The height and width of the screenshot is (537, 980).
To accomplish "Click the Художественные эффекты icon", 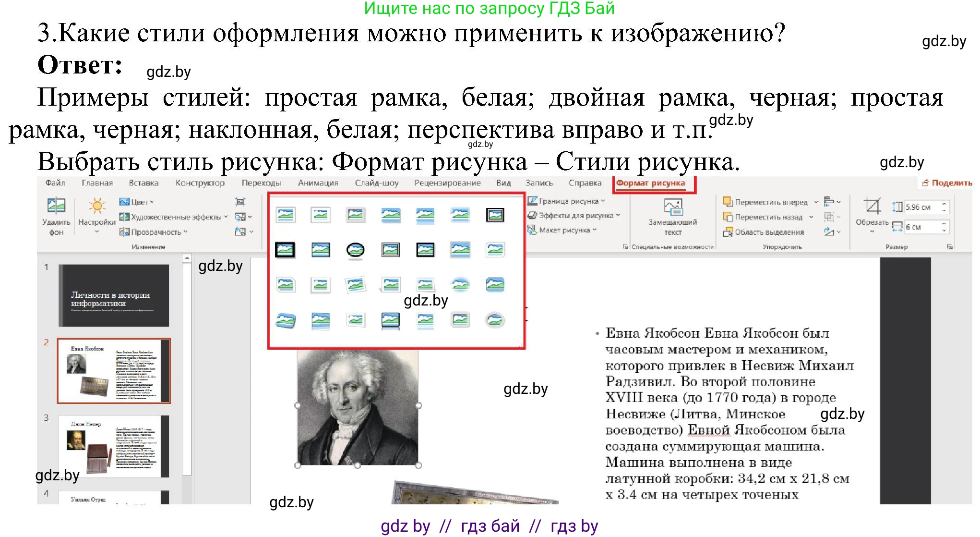I will [124, 217].
